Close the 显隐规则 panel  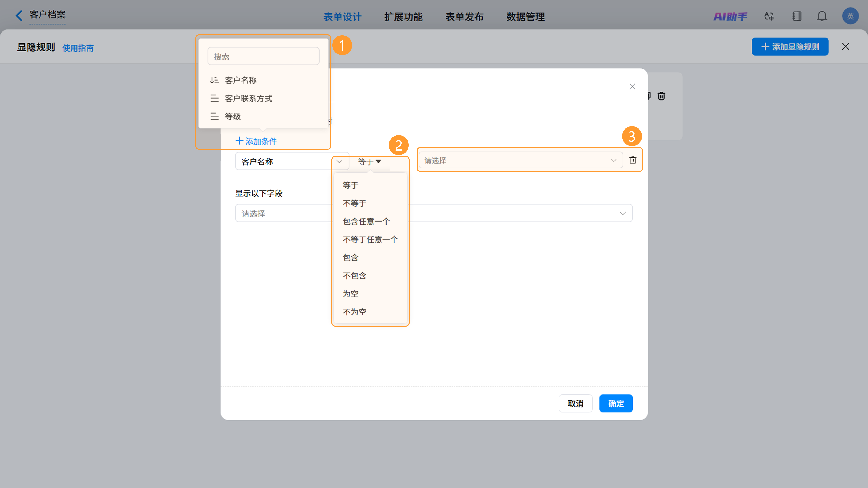coord(845,47)
